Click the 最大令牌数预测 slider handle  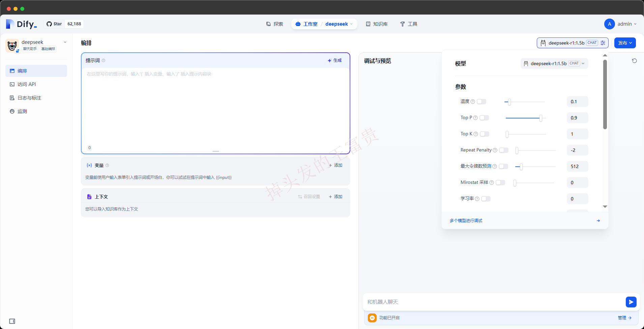tap(521, 167)
